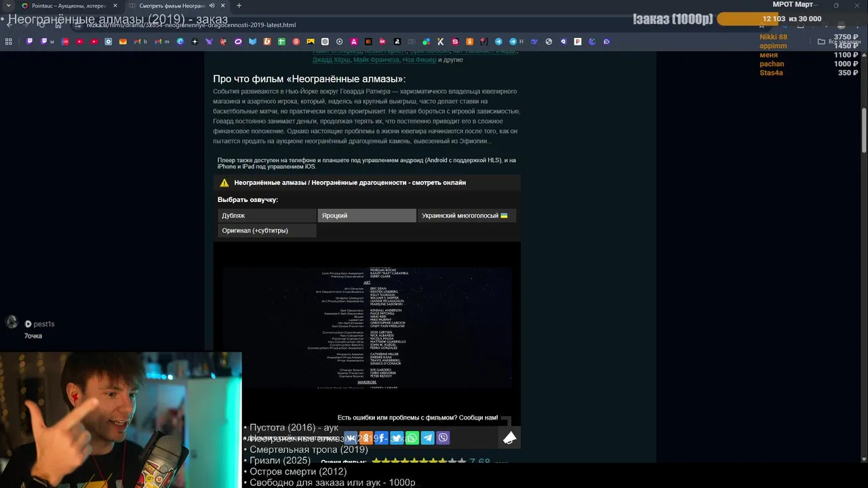Click the Про что фильм «Неогранённые алмазы» heading
Screen dimensions: 868x488
309,79
